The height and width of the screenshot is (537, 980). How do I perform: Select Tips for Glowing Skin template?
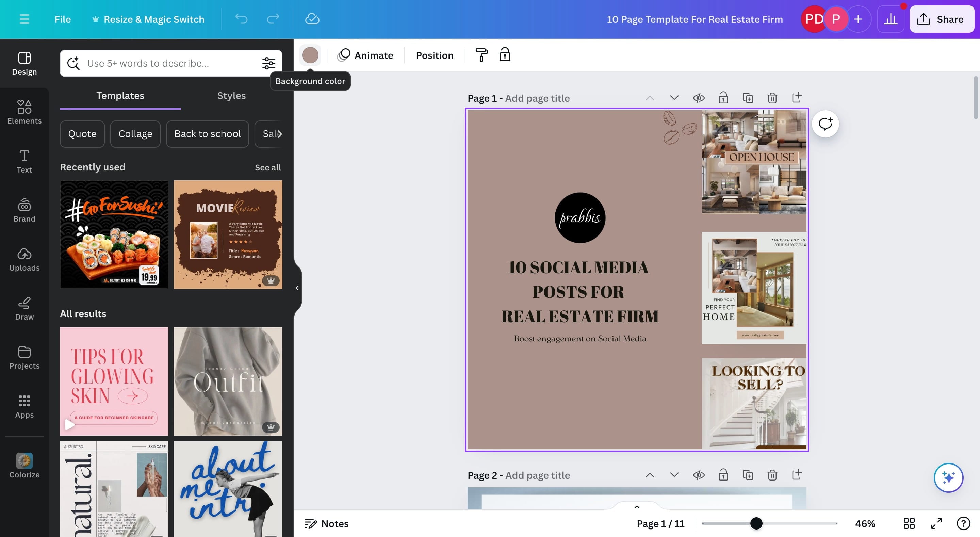click(114, 381)
